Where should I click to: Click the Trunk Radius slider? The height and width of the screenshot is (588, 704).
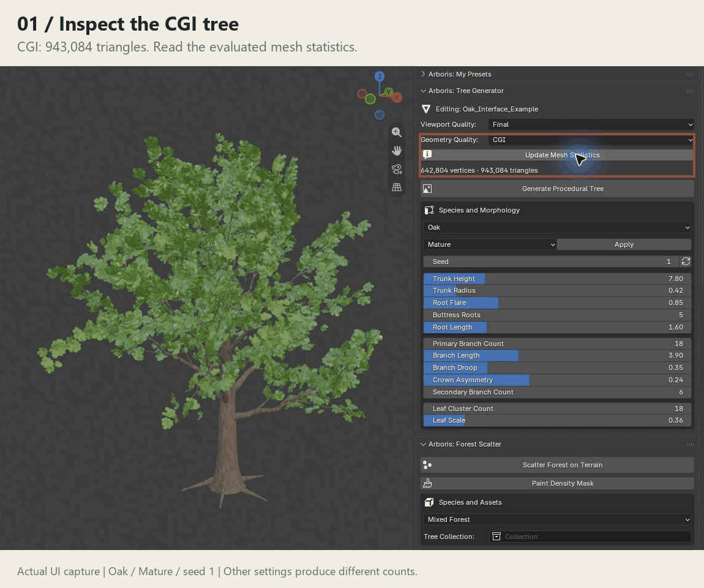[x=557, y=290]
